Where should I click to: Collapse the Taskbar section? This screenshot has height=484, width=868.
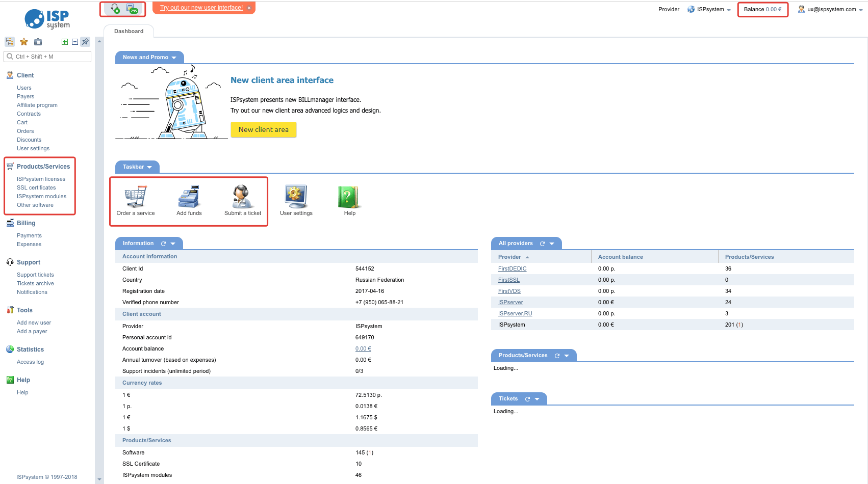tap(149, 167)
